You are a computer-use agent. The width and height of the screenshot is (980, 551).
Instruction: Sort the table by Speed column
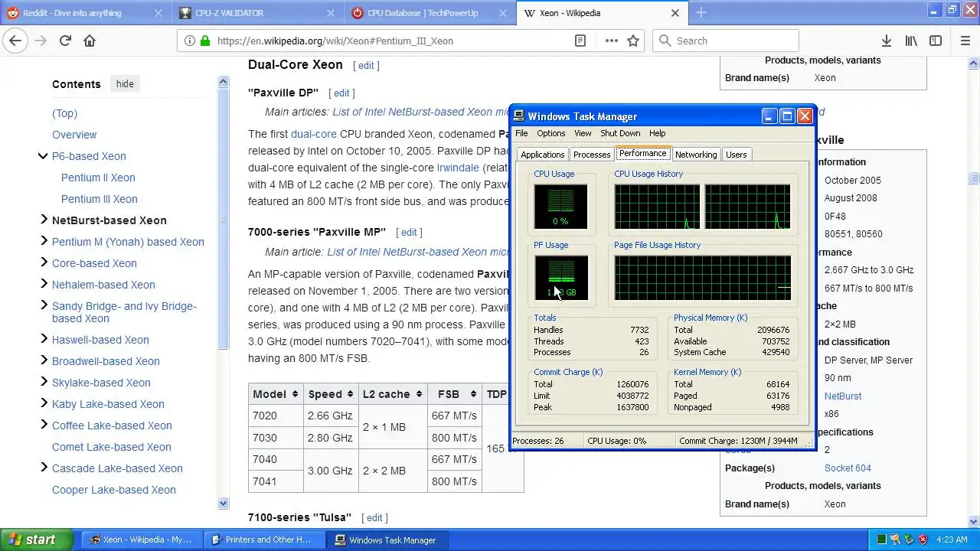click(x=331, y=394)
